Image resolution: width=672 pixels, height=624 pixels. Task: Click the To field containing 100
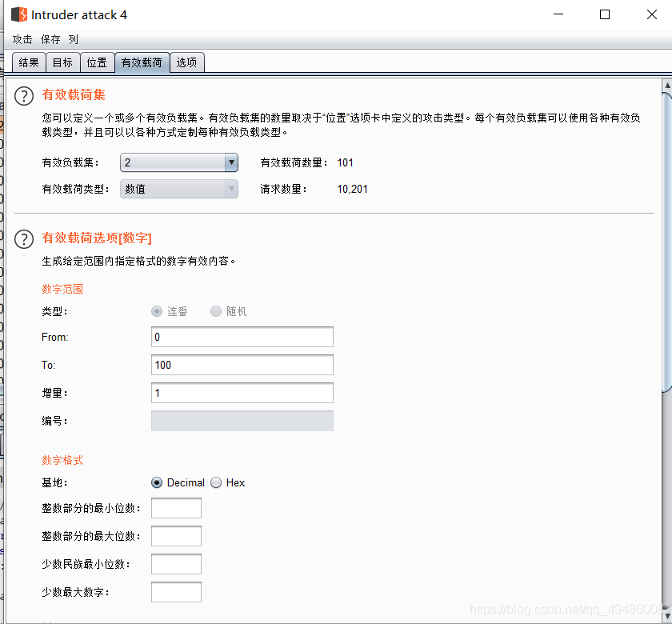pyautogui.click(x=242, y=365)
